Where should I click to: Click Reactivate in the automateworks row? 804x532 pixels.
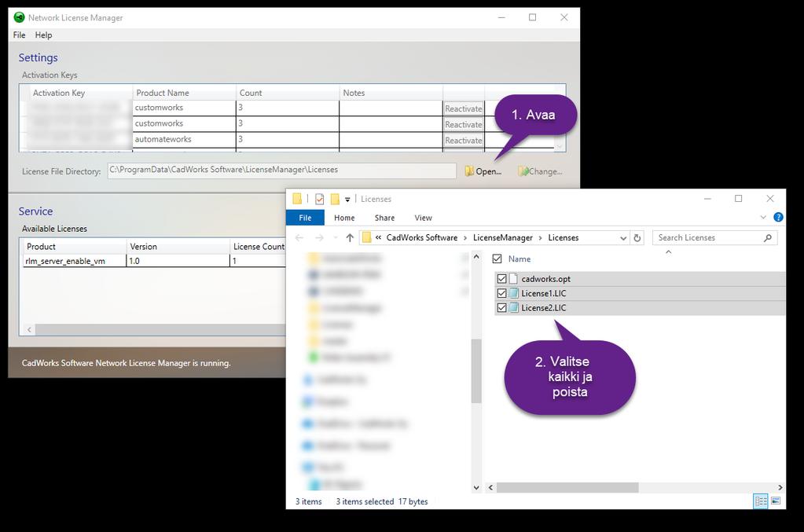coord(464,141)
